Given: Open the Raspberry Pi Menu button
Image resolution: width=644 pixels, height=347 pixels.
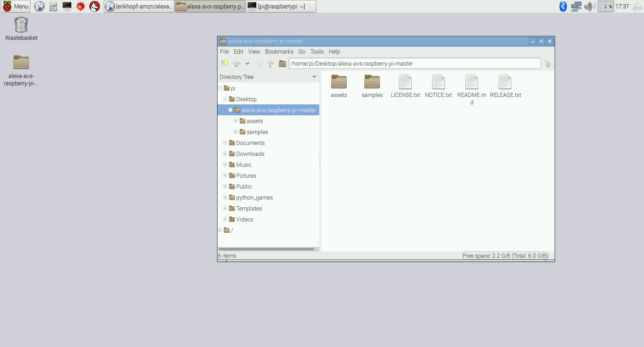Looking at the screenshot, I should [x=16, y=6].
